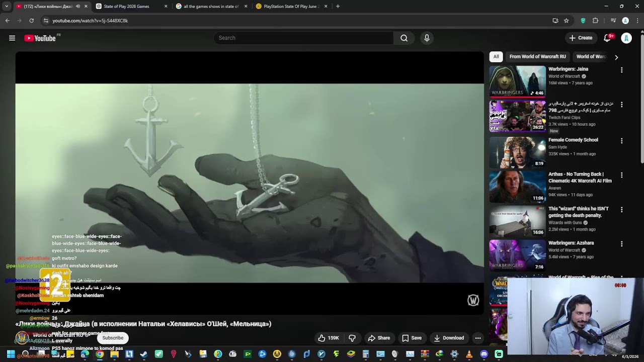Screen dimensions: 644x362
Task: Go to the YouTube home logo
Action: pyautogui.click(x=40, y=38)
